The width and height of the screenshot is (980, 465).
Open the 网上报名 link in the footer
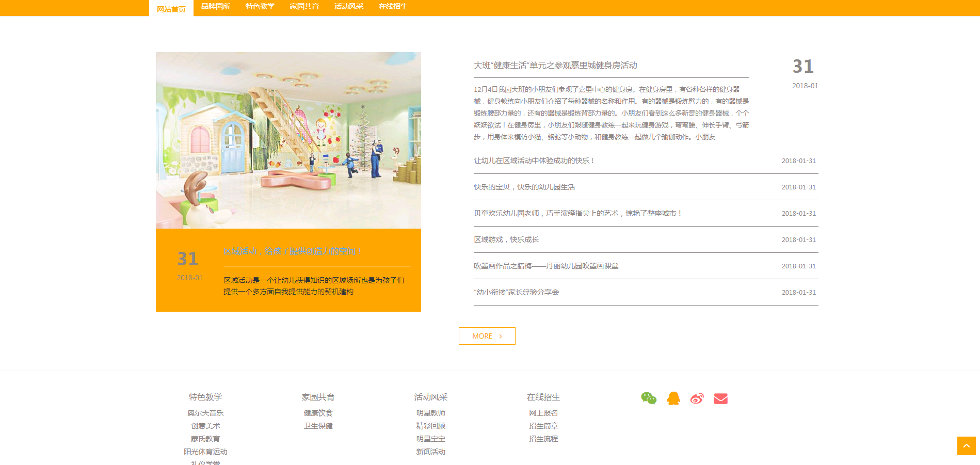542,412
